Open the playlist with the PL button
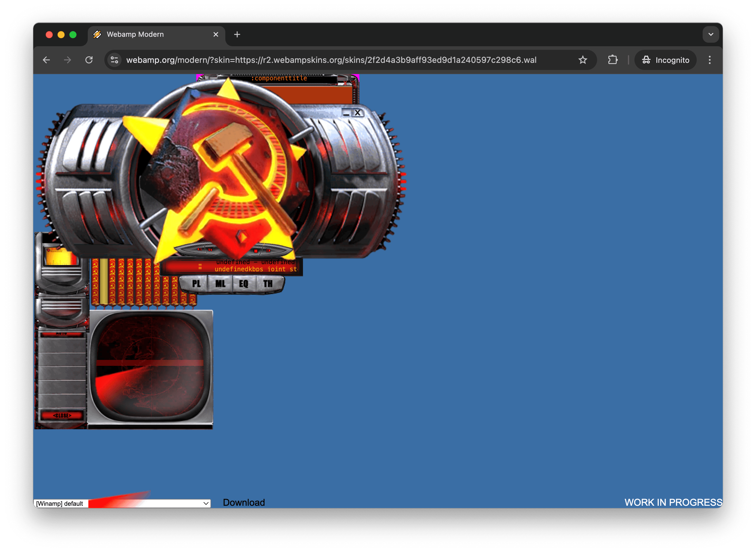Screen dimensions: 756x552 196,284
